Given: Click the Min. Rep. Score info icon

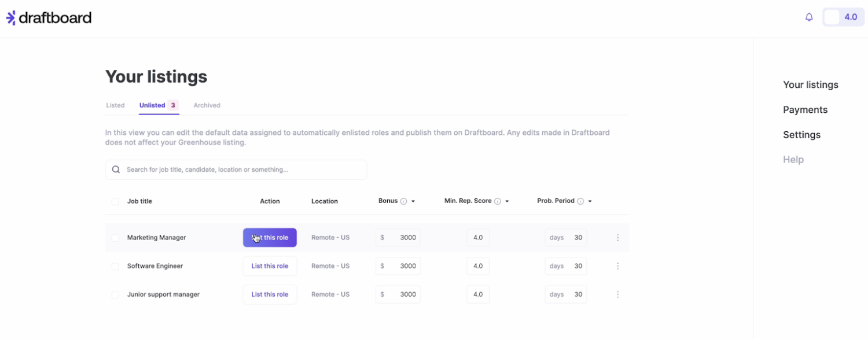Looking at the screenshot, I should (x=498, y=201).
